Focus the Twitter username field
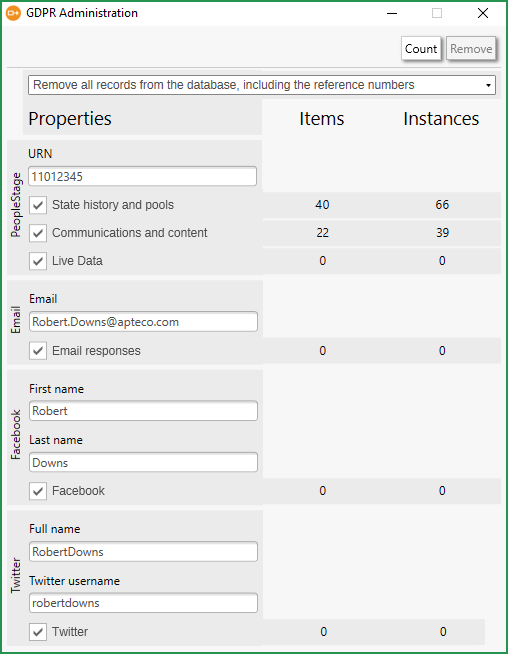Screen dimensions: 508x654 click(x=143, y=603)
